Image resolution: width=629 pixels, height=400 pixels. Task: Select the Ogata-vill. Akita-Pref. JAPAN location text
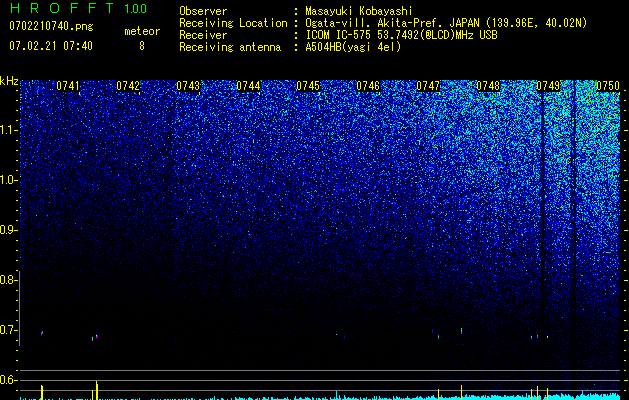[446, 23]
